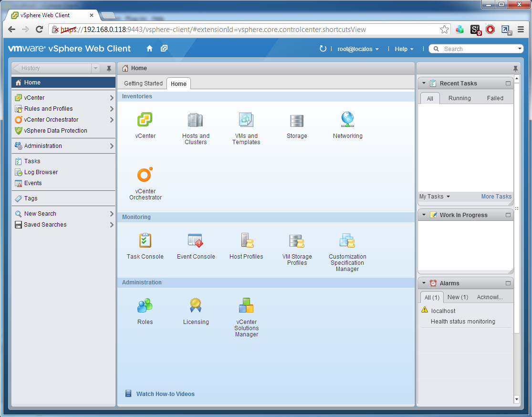Open VMs and Templates inventory
Viewport: 532px width, 417px height.
tap(246, 120)
